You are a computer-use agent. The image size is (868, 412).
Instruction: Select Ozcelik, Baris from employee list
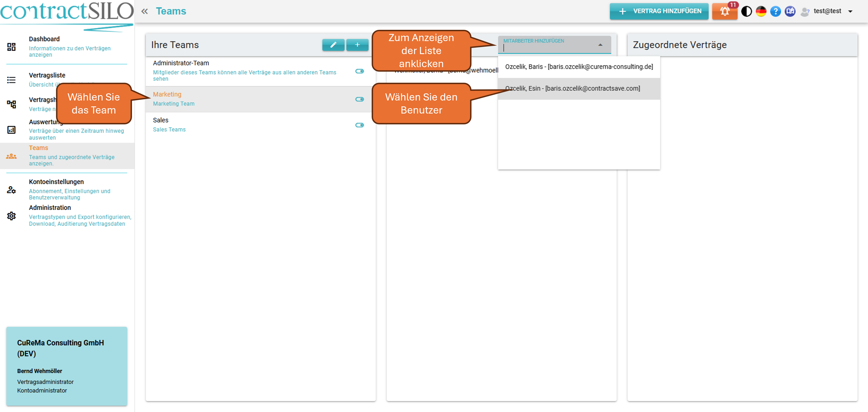click(579, 67)
